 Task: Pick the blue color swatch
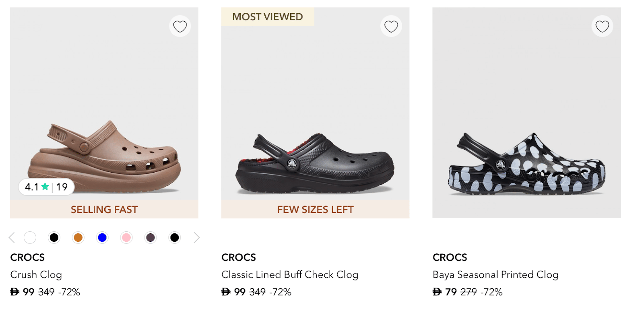[102, 238]
